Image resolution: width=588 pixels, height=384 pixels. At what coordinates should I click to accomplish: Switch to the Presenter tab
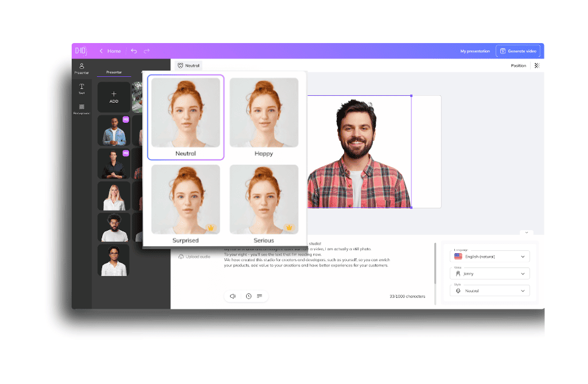point(114,72)
